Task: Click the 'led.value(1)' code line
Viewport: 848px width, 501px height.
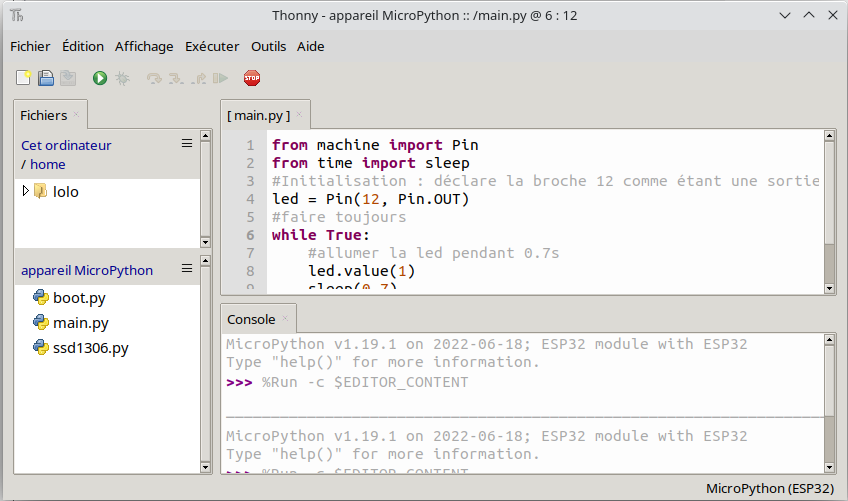Action: coord(361,271)
